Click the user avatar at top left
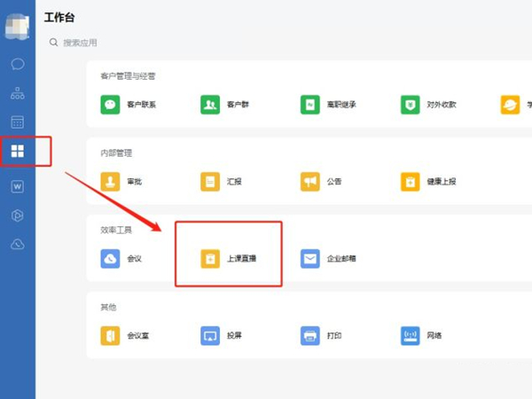Screen dimensions: 532x399 (x=17, y=26)
